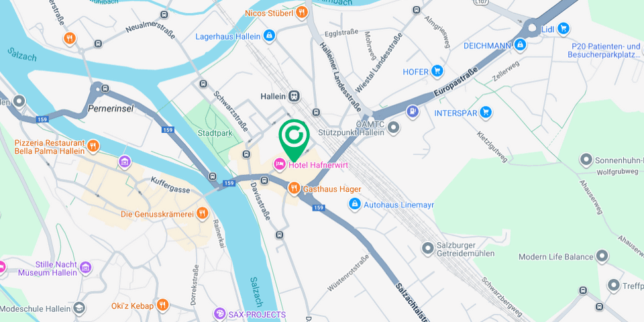Select the Pizzeria Bella Palma restaurant icon
The height and width of the screenshot is (322, 644).
93,146
